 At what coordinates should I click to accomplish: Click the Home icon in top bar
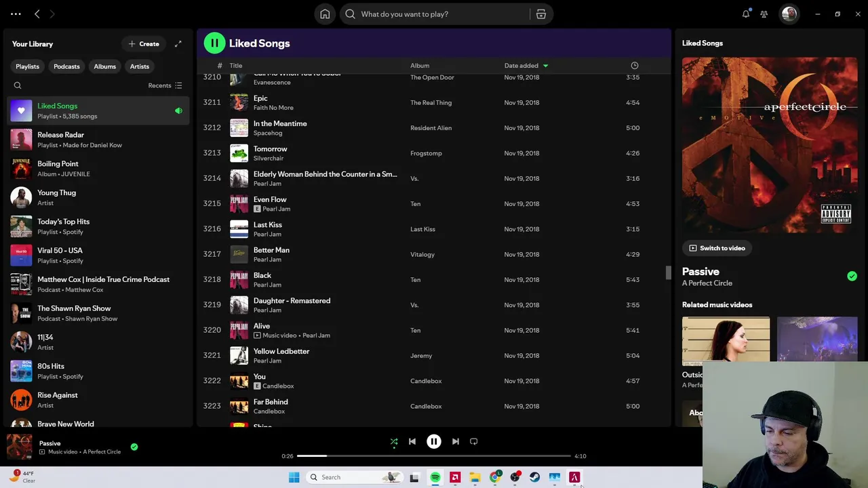click(325, 14)
